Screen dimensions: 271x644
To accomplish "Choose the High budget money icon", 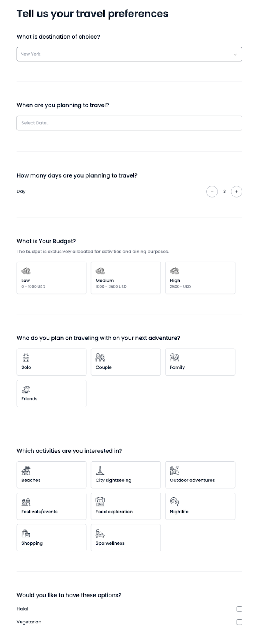I will (175, 271).
